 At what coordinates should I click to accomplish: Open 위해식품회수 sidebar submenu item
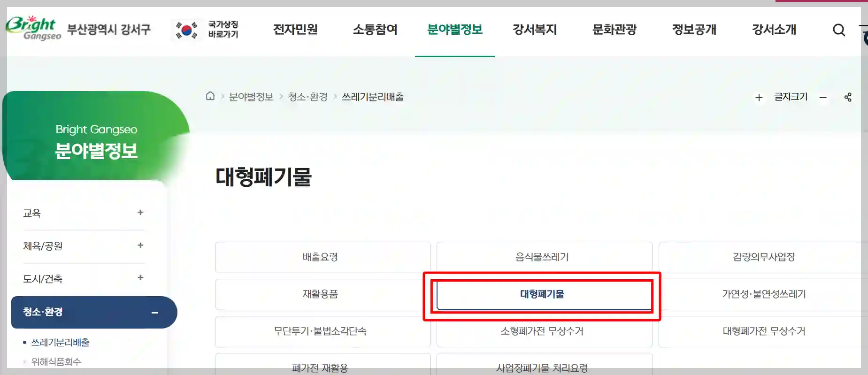[x=56, y=361]
